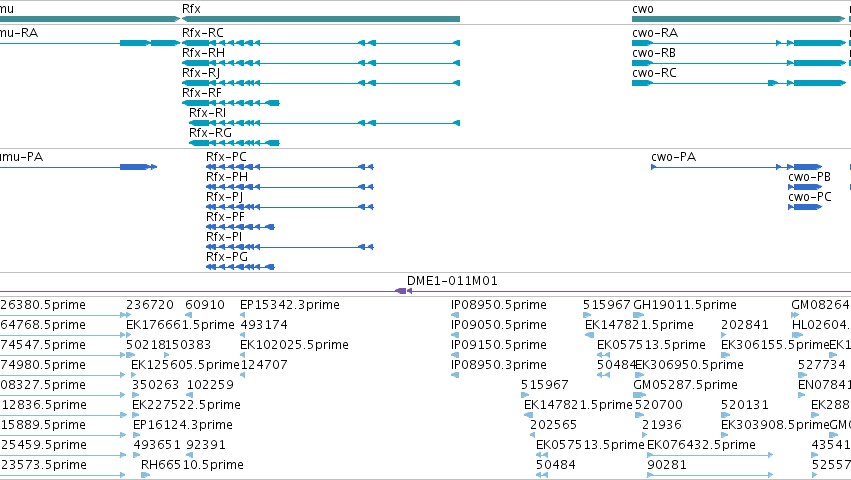Screen dimensions: 851x480
Task: Click EST label 236720
Action: pyautogui.click(x=150, y=305)
